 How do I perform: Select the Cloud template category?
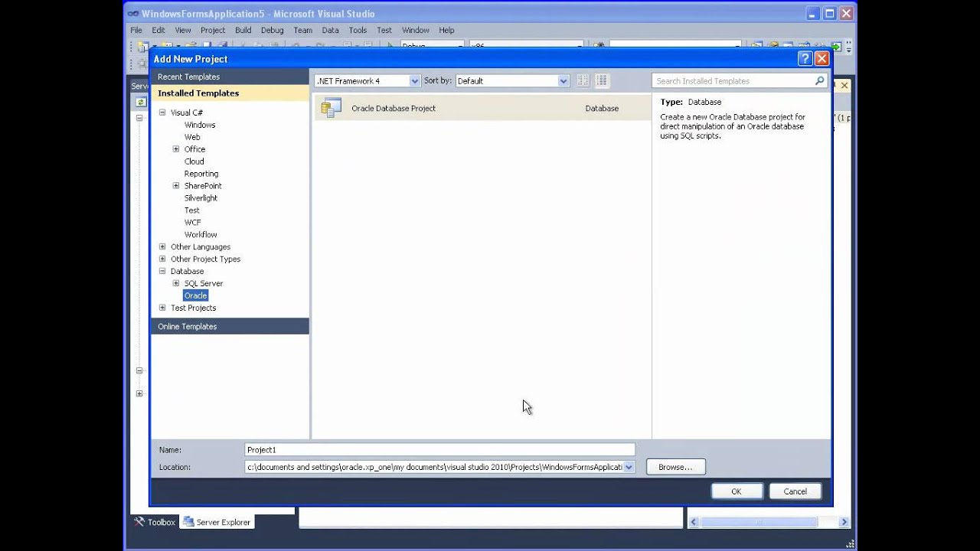[194, 161]
